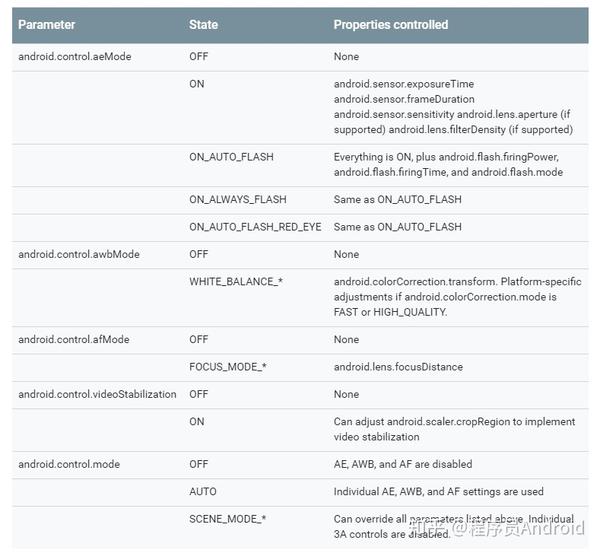
Task: Click the Parameter column header
Action: click(x=46, y=24)
